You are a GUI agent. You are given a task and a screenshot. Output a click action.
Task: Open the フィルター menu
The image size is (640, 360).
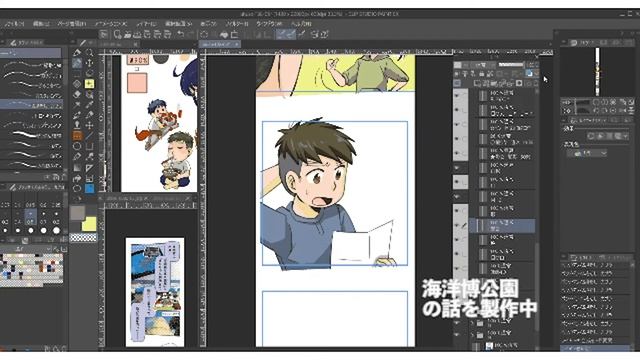(237, 24)
